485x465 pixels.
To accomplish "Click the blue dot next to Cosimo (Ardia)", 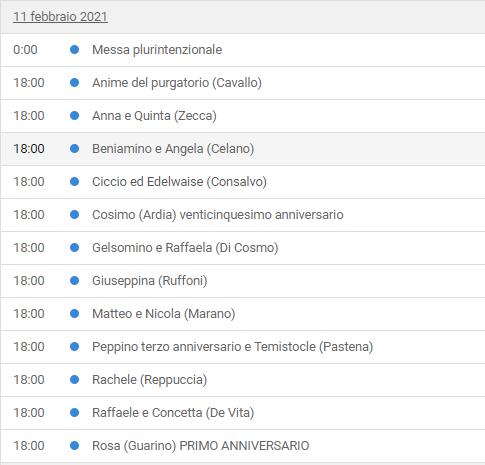I will (x=75, y=215).
